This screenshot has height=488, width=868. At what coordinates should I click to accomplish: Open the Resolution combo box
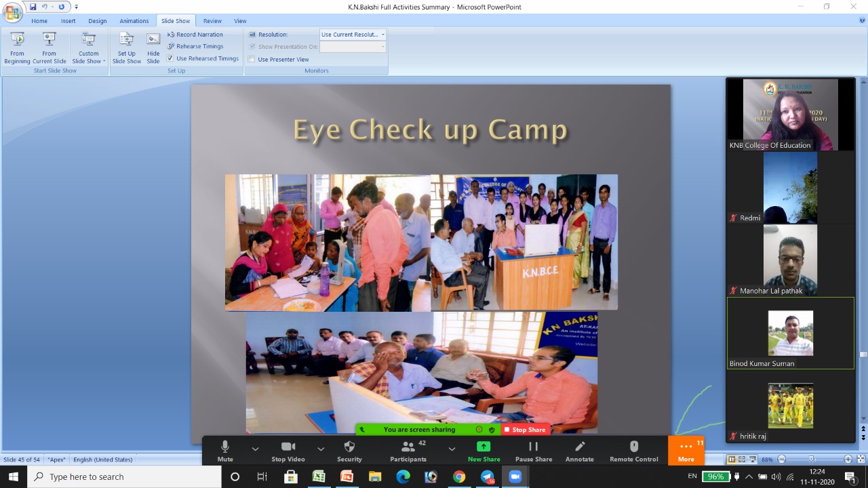353,35
